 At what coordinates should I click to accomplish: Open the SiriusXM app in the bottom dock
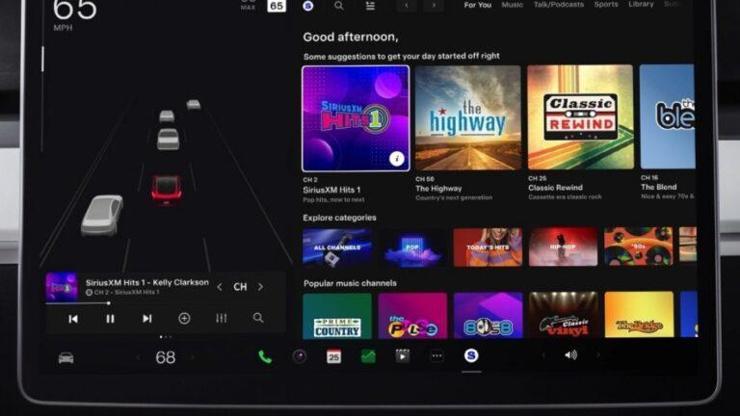(471, 356)
